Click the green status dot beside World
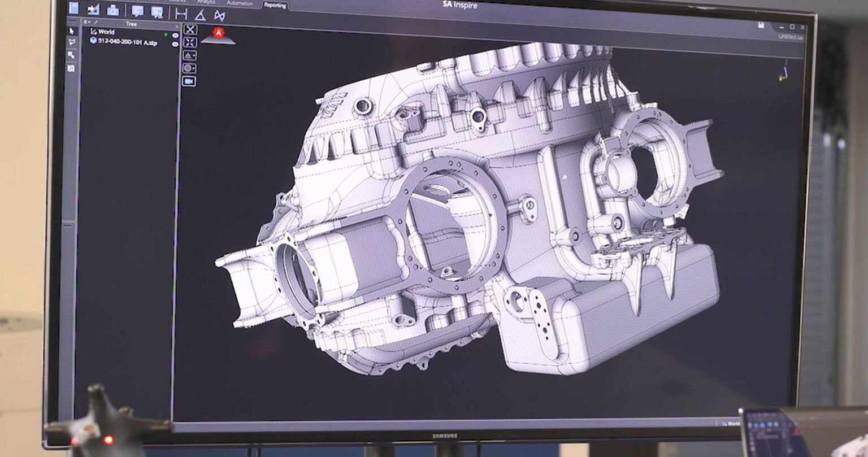This screenshot has width=868, height=457. click(x=166, y=34)
